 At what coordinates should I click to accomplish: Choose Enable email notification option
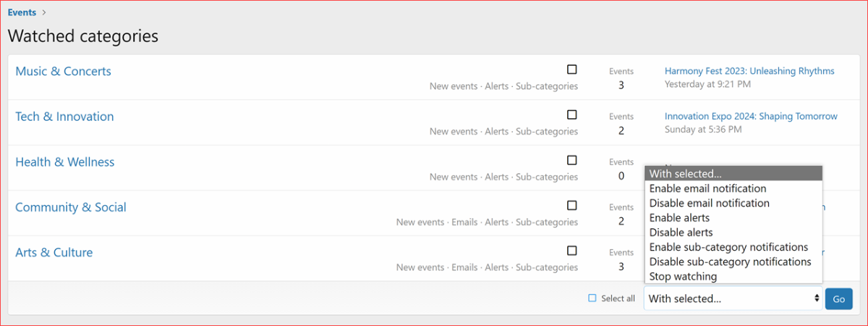tap(707, 188)
